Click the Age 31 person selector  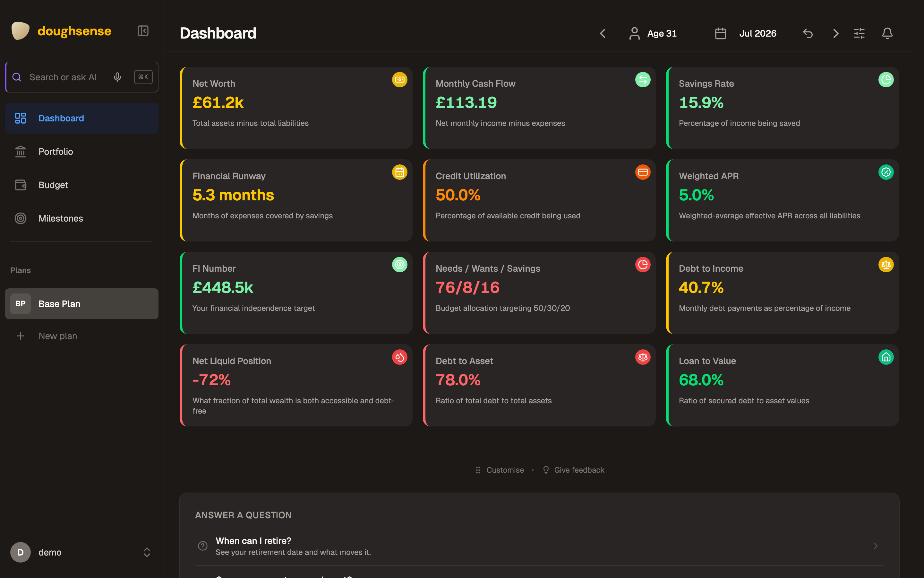pyautogui.click(x=653, y=34)
